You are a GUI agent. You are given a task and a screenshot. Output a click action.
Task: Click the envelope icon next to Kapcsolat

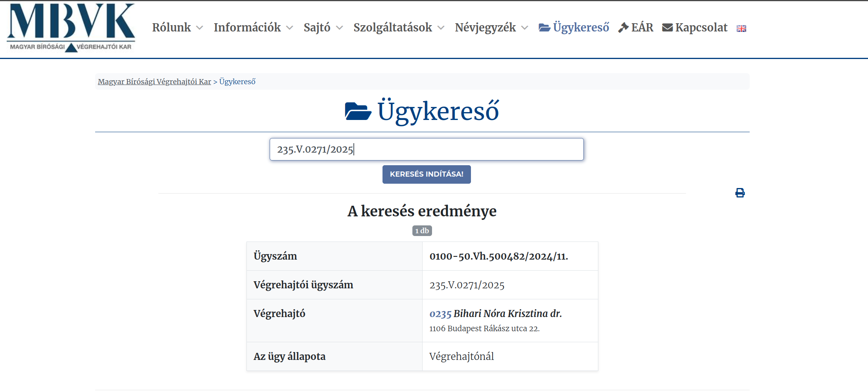tap(667, 28)
